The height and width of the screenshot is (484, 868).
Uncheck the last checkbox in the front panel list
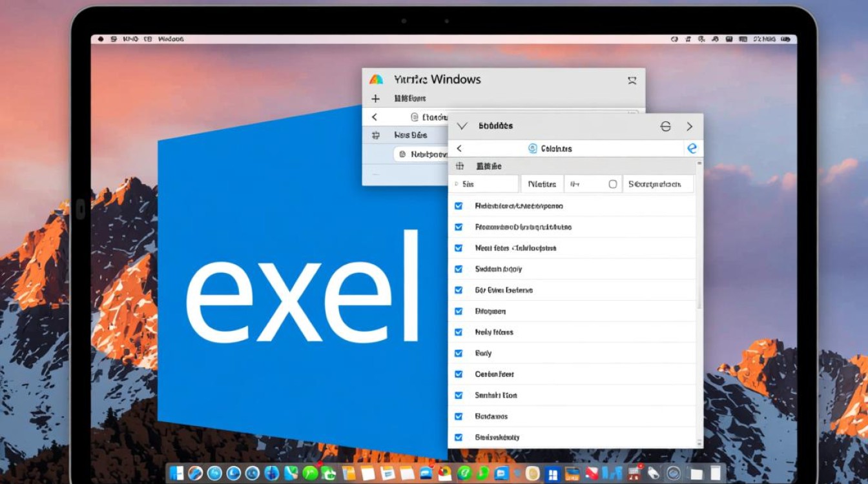click(x=459, y=438)
